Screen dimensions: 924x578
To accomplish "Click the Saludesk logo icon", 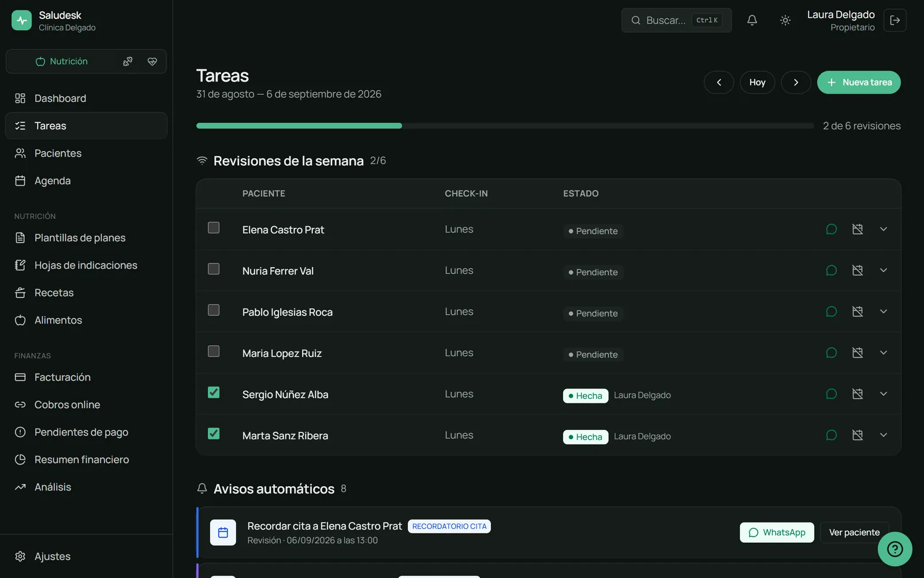I will (21, 20).
